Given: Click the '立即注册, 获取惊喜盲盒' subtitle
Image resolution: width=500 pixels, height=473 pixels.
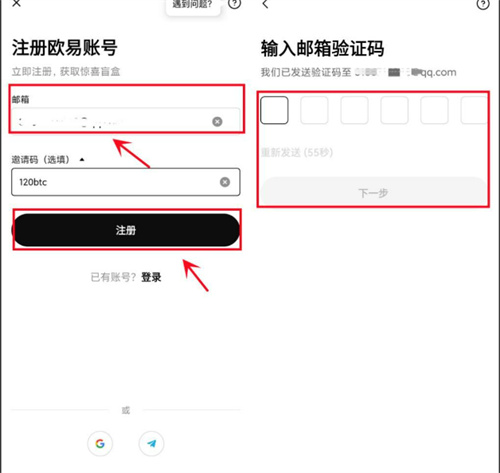Looking at the screenshot, I should pyautogui.click(x=66, y=71).
